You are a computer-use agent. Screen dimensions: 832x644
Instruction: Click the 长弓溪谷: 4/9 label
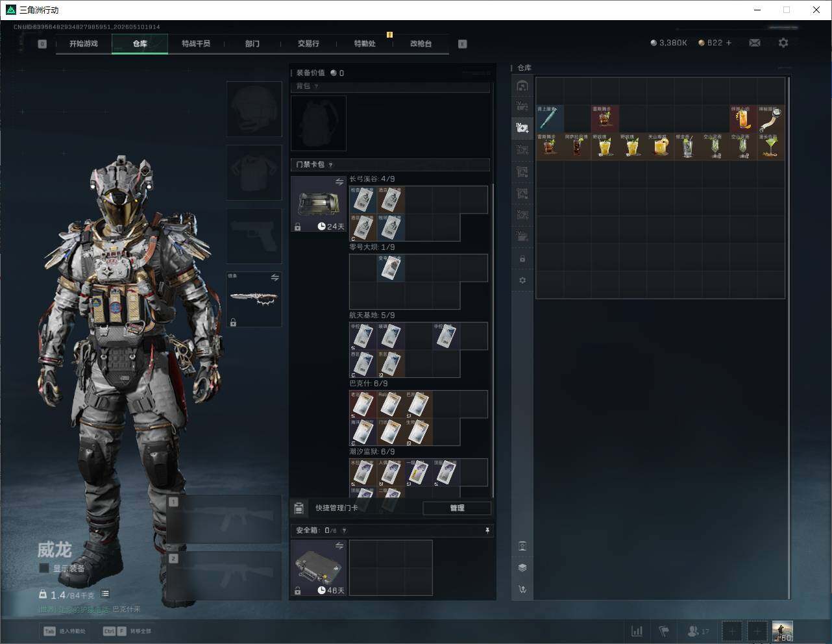(x=372, y=179)
